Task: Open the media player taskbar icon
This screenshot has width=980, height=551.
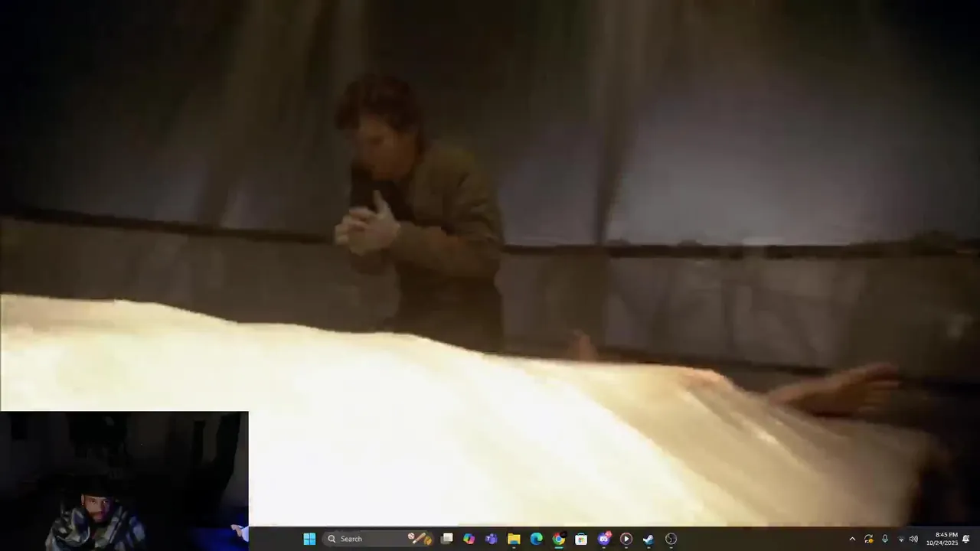Action: 626,539
